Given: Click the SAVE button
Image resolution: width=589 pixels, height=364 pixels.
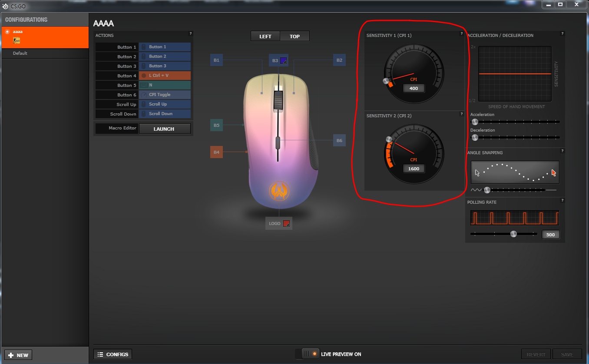Looking at the screenshot, I should click(567, 354).
